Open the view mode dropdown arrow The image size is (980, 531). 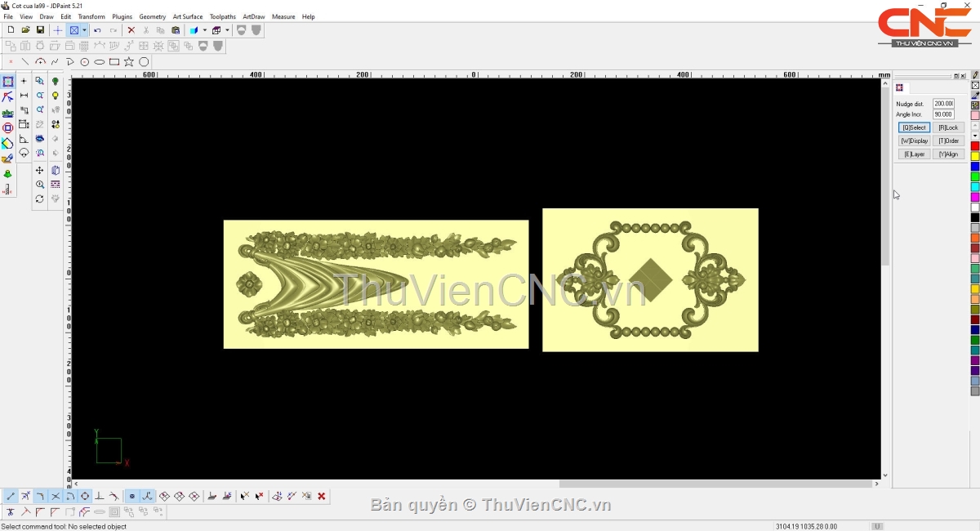pyautogui.click(x=84, y=30)
